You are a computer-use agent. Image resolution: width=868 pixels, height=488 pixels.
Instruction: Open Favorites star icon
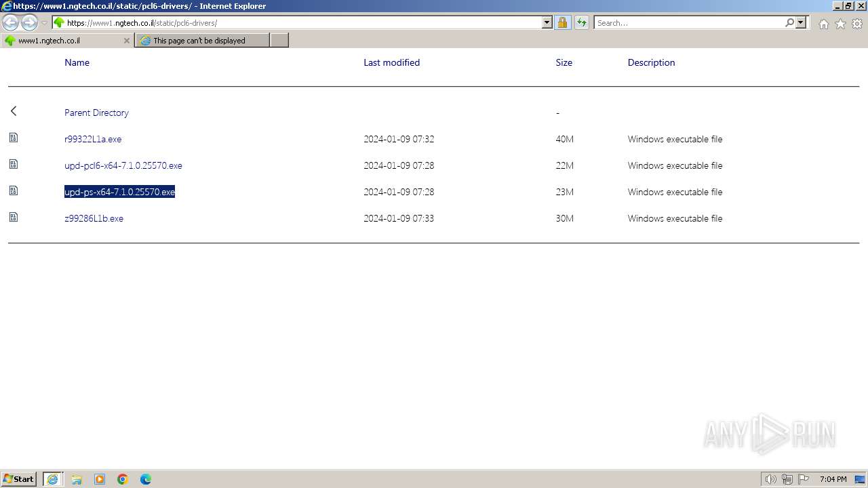pyautogui.click(x=840, y=24)
